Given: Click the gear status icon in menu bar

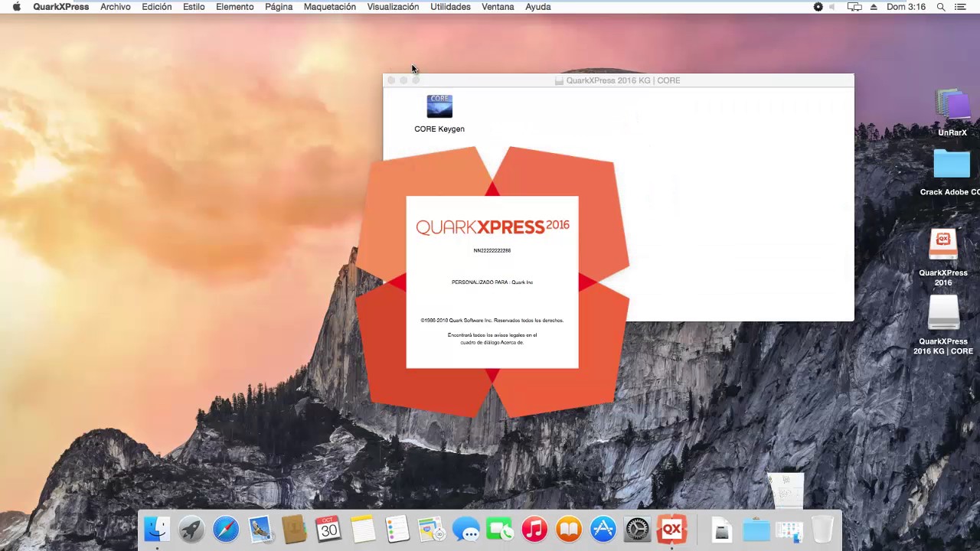Looking at the screenshot, I should click(818, 7).
